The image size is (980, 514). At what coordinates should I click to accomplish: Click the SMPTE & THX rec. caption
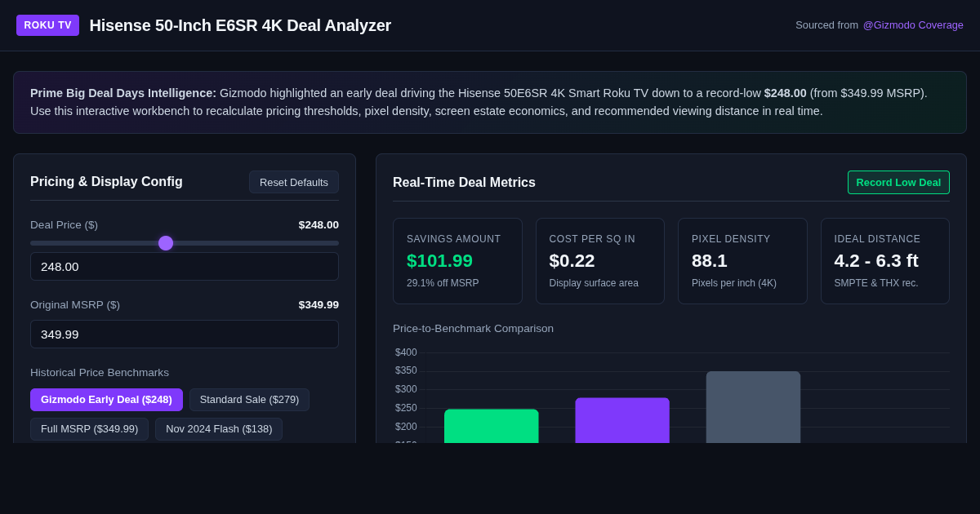point(876,283)
